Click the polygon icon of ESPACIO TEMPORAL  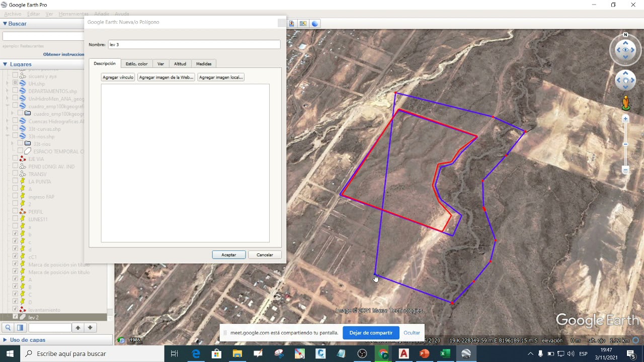tap(28, 151)
